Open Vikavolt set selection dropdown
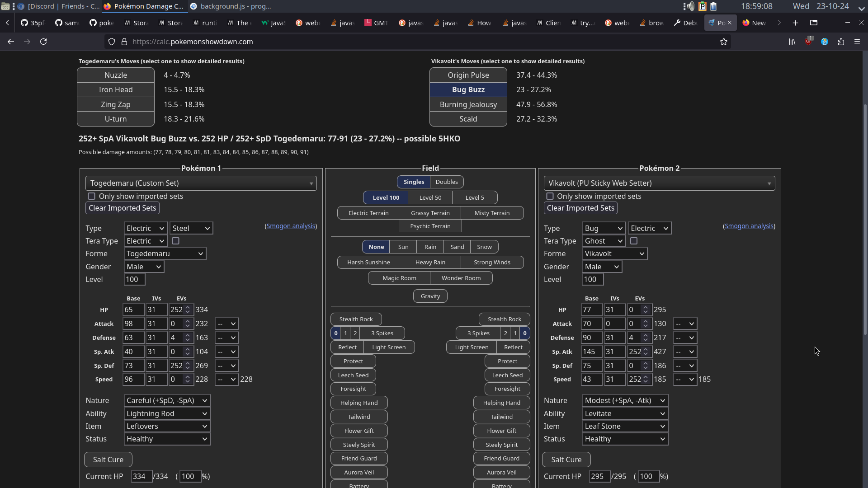Viewport: 868px width, 488px height. click(x=659, y=183)
